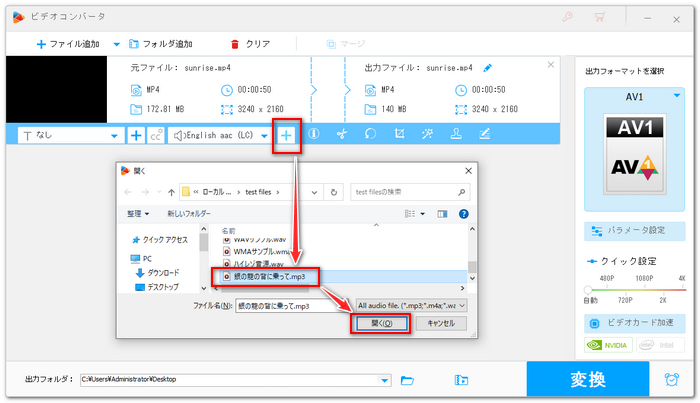700x403 pixels.
Task: Open the effects magic wand tool
Action: coord(427,135)
